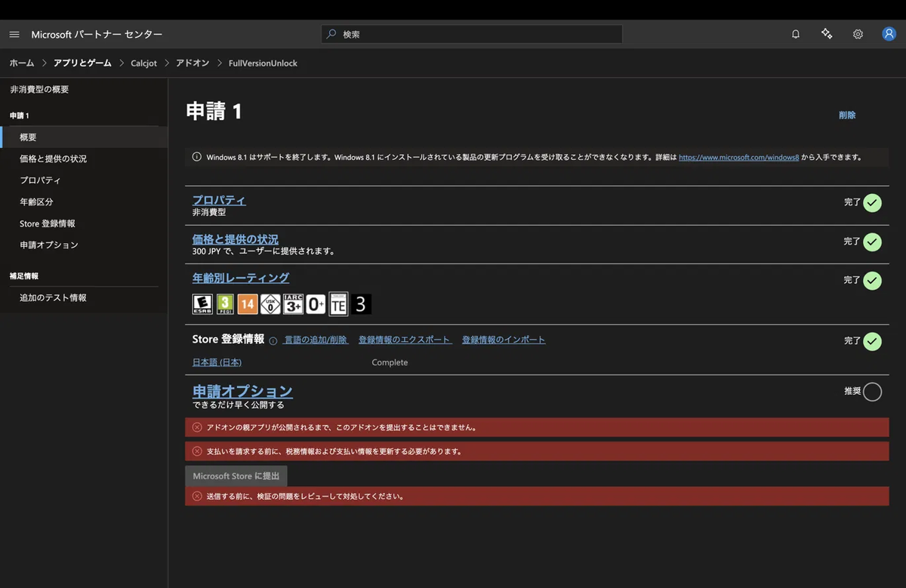This screenshot has height=588, width=906.
Task: Click 登録情報のインポート link
Action: tap(504, 340)
